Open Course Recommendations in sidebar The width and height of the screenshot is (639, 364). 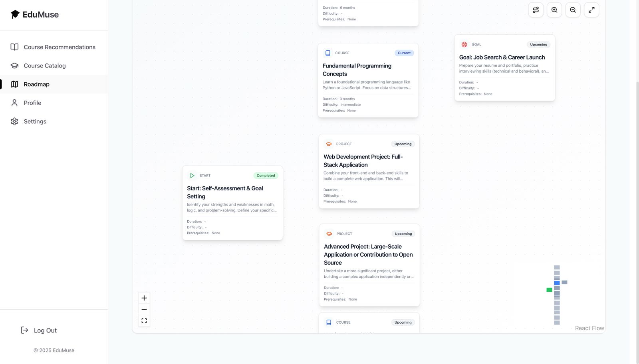(x=54, y=47)
